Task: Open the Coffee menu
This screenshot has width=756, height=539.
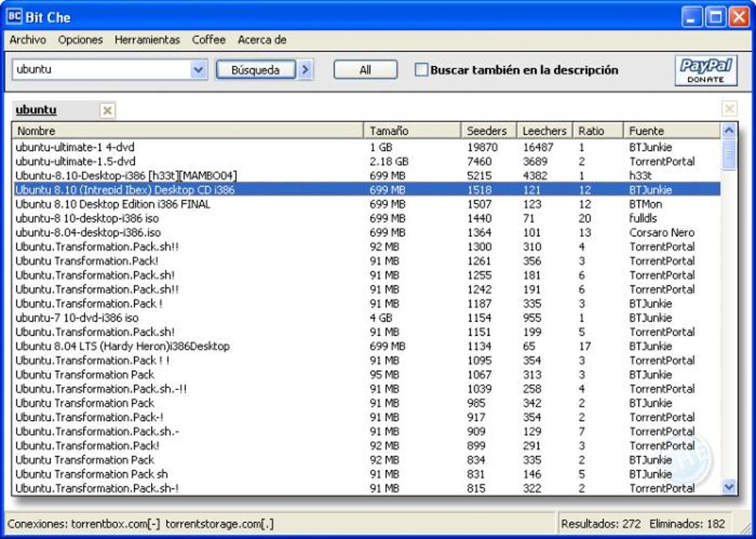Action: pyautogui.click(x=208, y=40)
